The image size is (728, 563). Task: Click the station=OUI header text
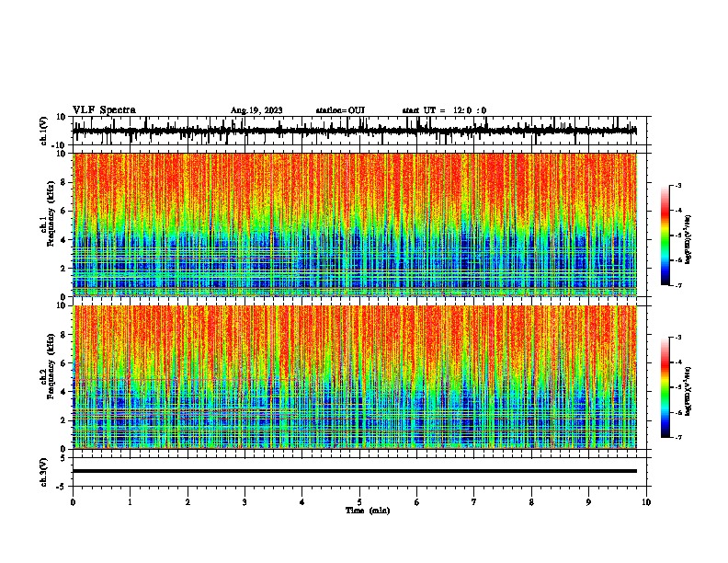(340, 110)
